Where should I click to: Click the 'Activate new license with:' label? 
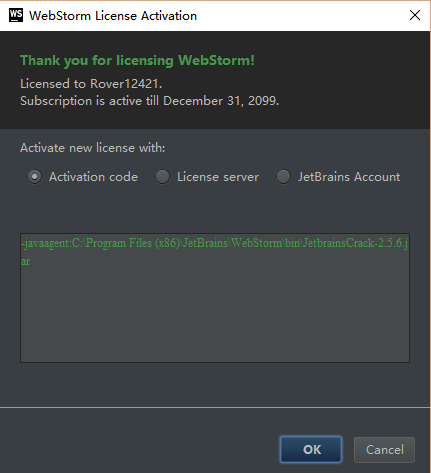pyautogui.click(x=93, y=148)
